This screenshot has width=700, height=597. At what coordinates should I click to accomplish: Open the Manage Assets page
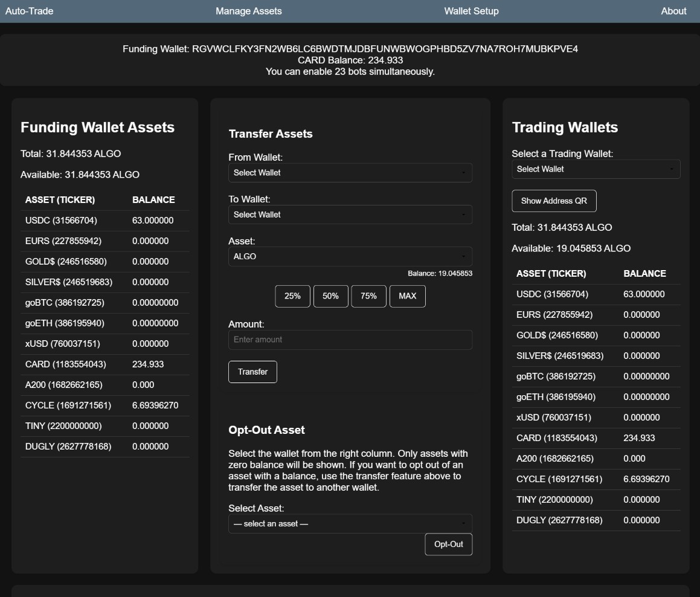coord(248,10)
